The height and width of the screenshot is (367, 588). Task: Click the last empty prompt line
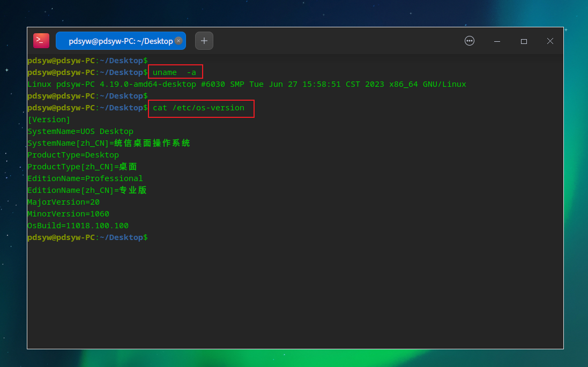click(x=87, y=238)
